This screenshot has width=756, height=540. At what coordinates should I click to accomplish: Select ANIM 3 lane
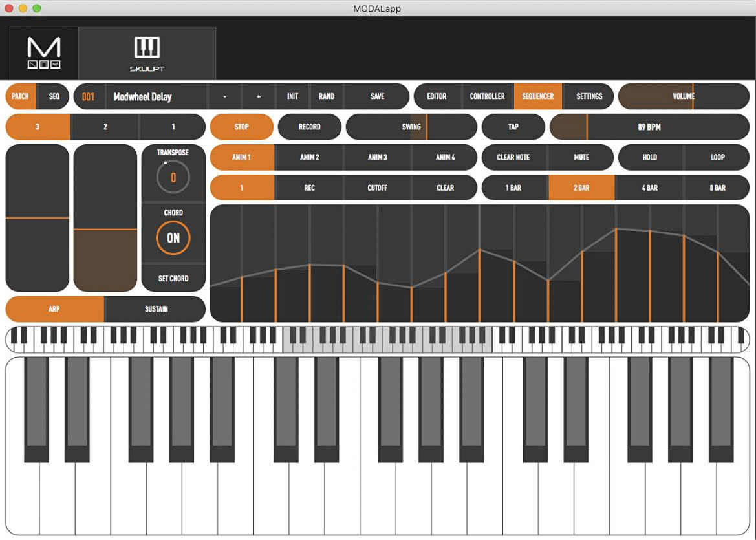378,157
